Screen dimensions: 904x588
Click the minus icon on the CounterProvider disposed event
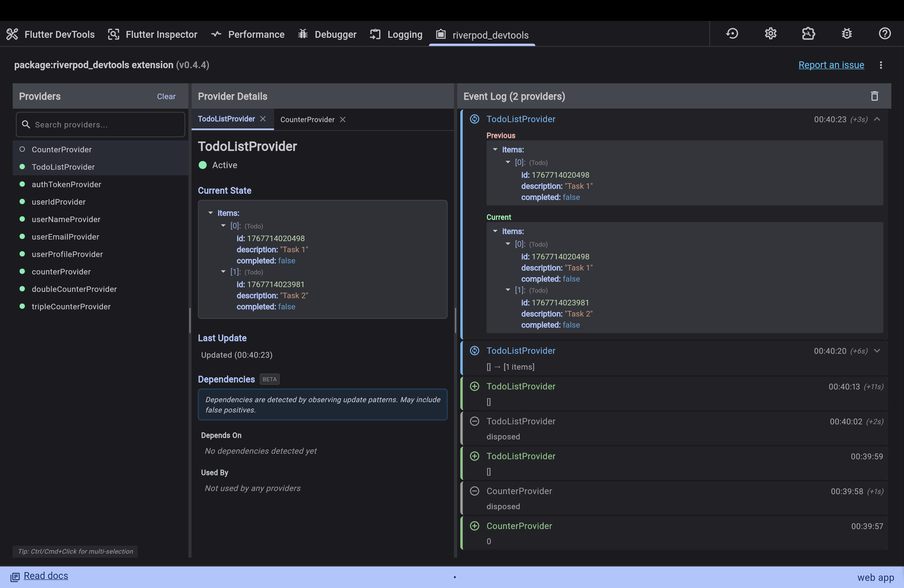click(474, 491)
